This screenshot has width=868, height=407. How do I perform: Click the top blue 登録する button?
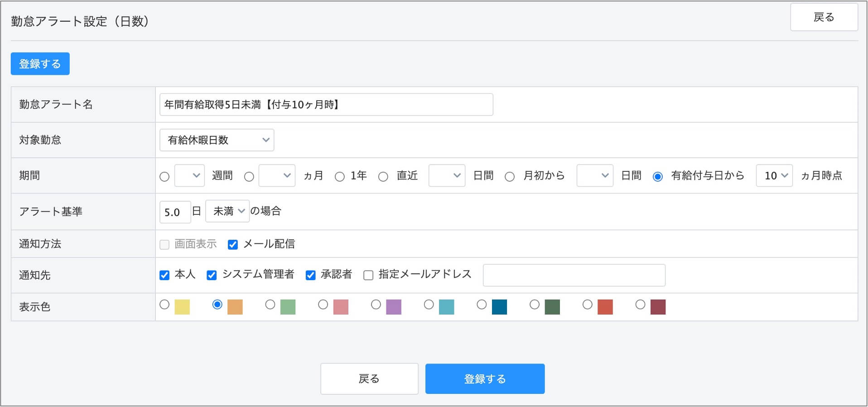[40, 64]
